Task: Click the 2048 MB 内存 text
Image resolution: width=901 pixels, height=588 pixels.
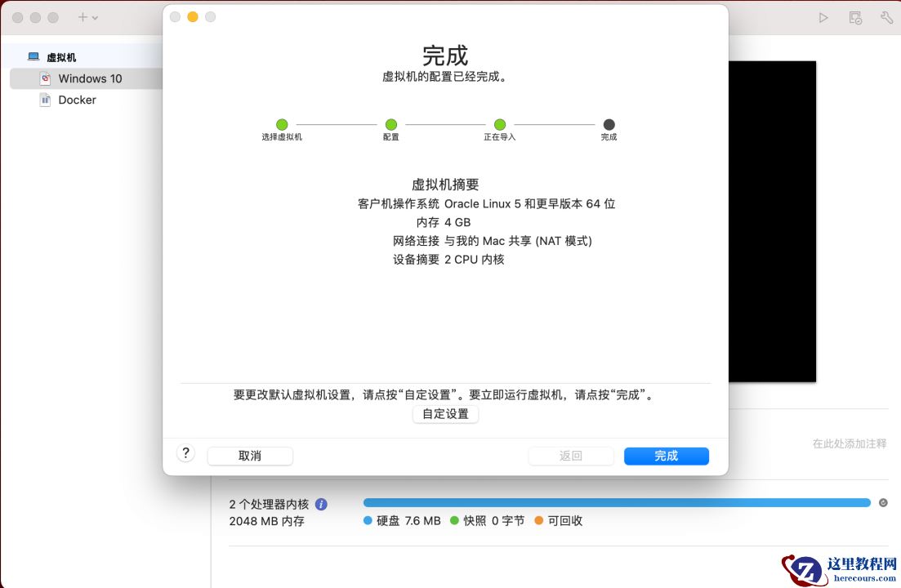Action: click(266, 521)
